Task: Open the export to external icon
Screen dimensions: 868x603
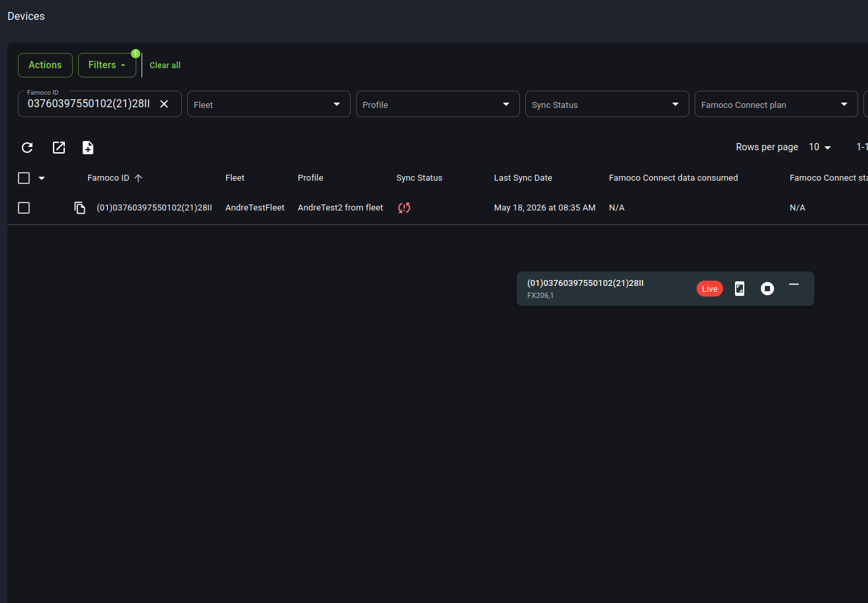Action: [x=59, y=148]
